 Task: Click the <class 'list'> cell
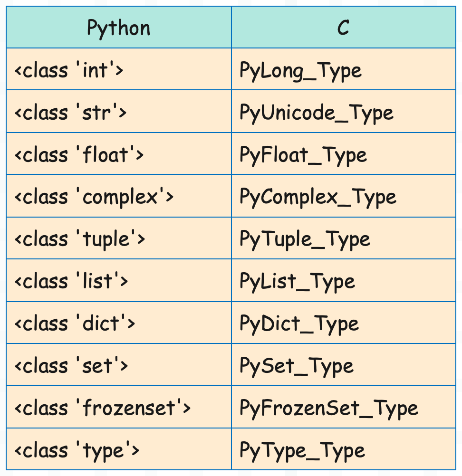click(x=119, y=280)
